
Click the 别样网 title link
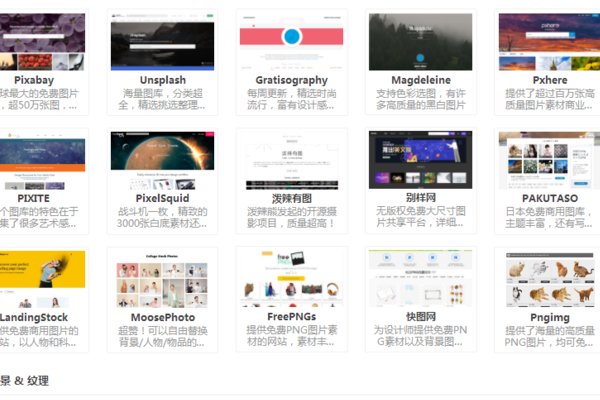(x=421, y=198)
